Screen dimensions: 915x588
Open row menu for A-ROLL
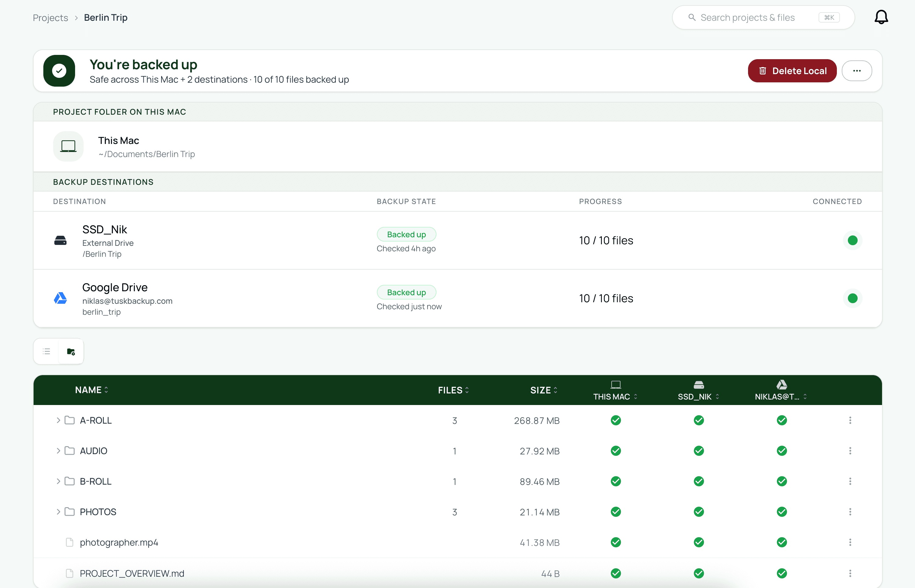(850, 420)
